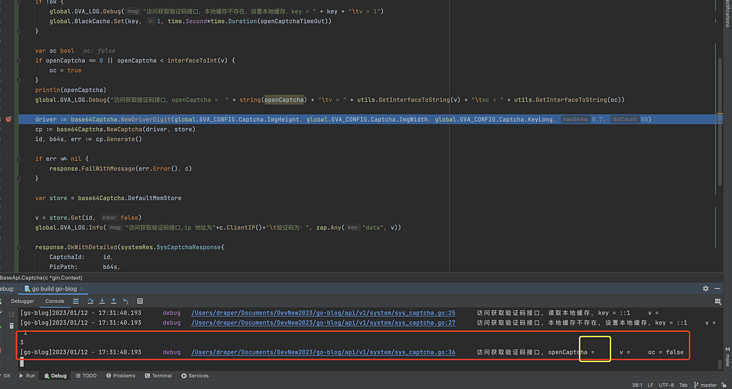Viewport: 732px width, 389px height.
Task: Hide the debug tool window
Action: point(717,289)
